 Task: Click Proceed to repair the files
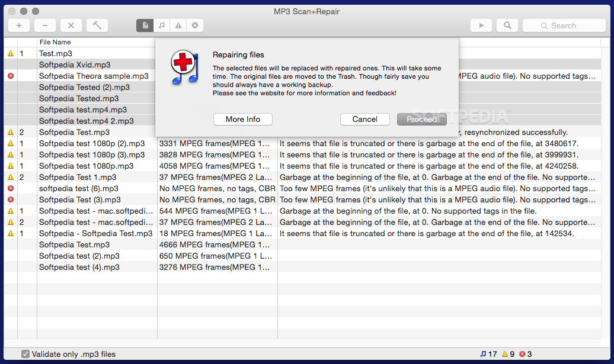[x=421, y=119]
